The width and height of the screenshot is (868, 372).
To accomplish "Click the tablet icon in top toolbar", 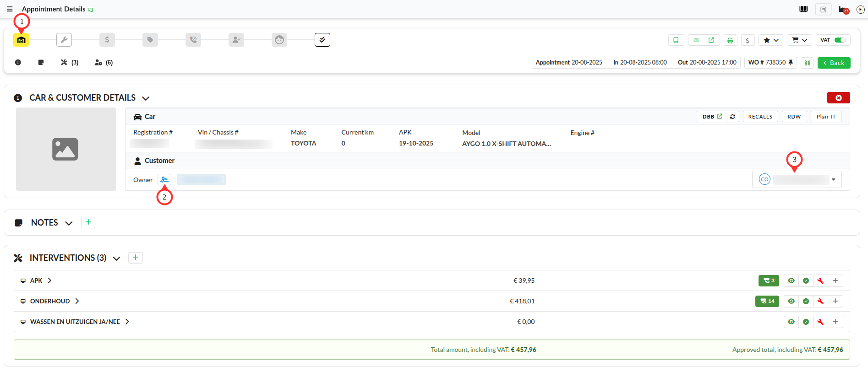I will pyautogui.click(x=676, y=40).
